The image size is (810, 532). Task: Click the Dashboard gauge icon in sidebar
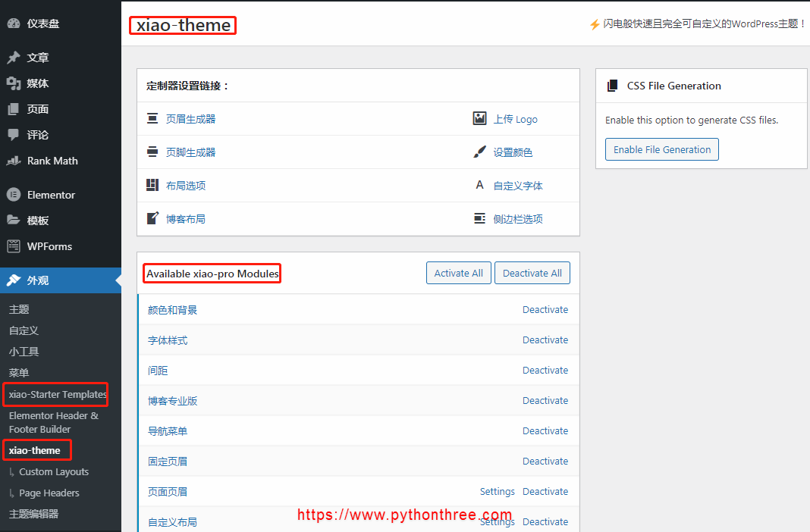click(x=14, y=23)
